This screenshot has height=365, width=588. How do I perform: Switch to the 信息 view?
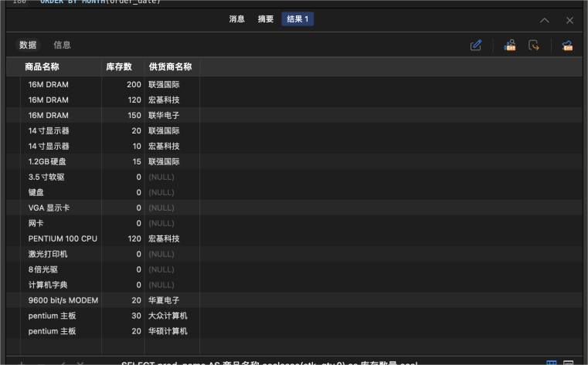62,45
